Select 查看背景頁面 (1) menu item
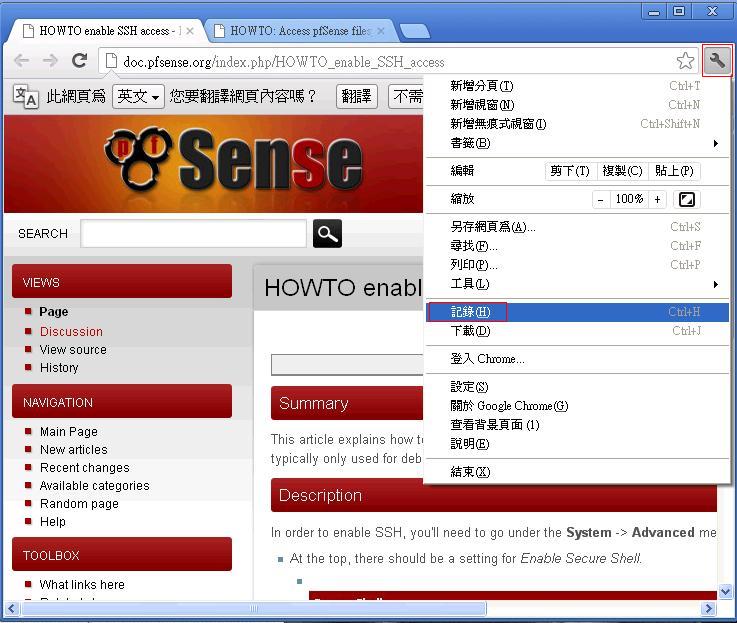 578,425
